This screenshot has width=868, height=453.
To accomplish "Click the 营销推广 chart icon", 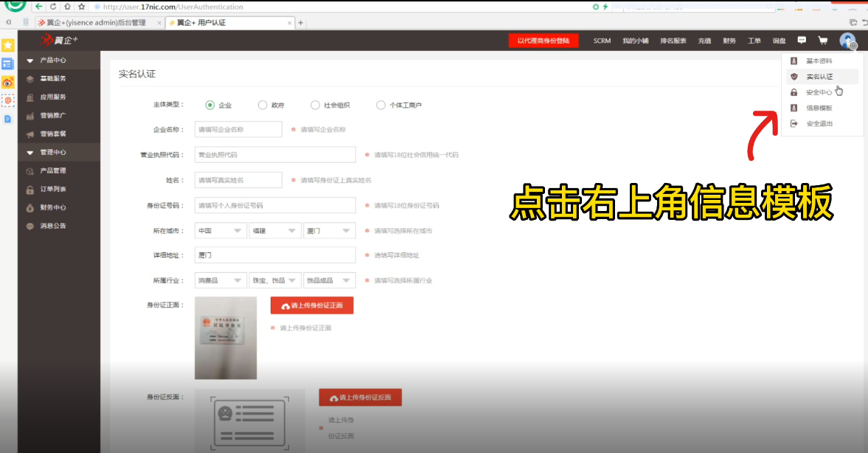I will (30, 116).
